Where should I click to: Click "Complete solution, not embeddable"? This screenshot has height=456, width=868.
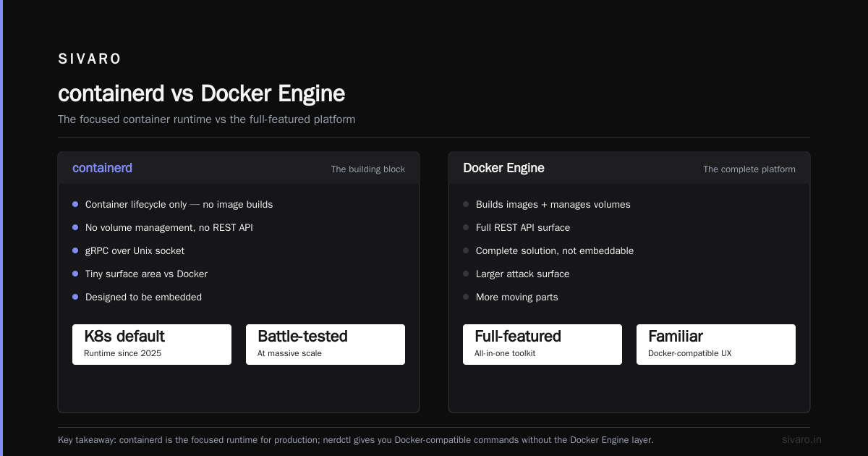point(555,250)
